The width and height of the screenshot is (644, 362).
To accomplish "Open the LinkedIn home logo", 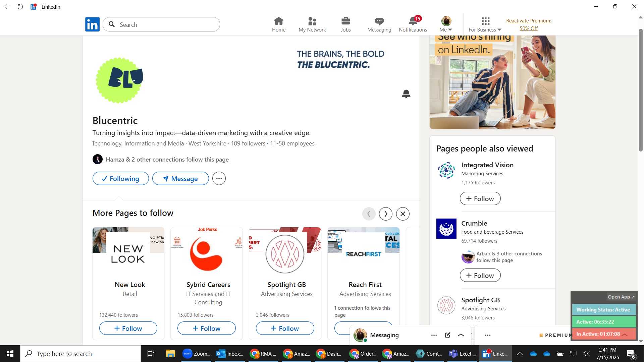I will (92, 24).
